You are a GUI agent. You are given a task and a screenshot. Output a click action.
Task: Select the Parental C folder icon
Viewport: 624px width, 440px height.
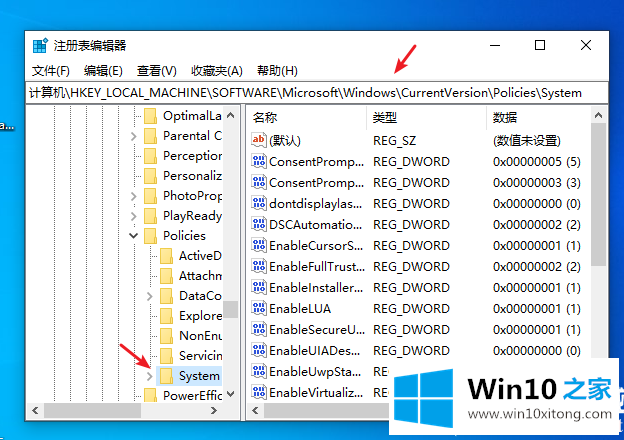(x=150, y=136)
